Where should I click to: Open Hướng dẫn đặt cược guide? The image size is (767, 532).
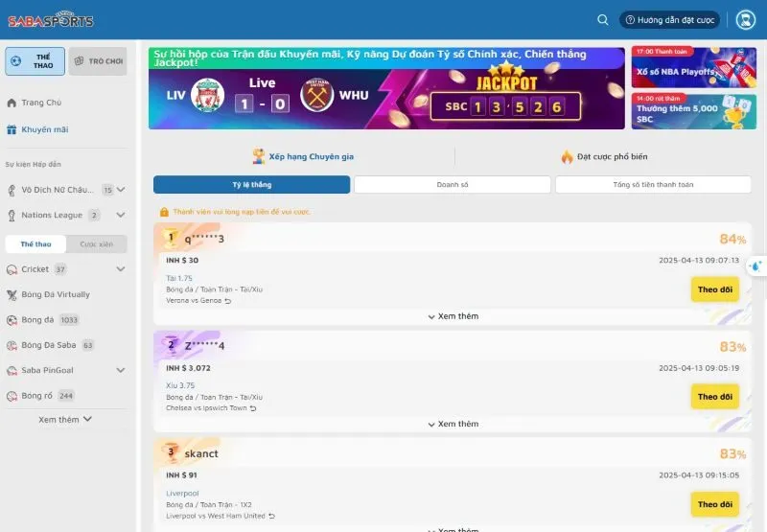coord(669,19)
